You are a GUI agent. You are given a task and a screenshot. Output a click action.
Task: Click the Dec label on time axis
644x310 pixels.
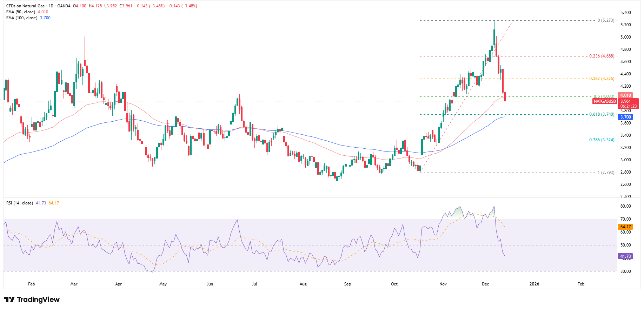(485, 284)
